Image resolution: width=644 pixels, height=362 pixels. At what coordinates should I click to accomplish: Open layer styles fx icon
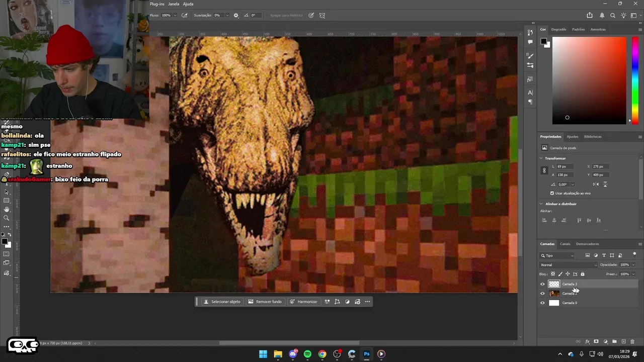coord(587,341)
